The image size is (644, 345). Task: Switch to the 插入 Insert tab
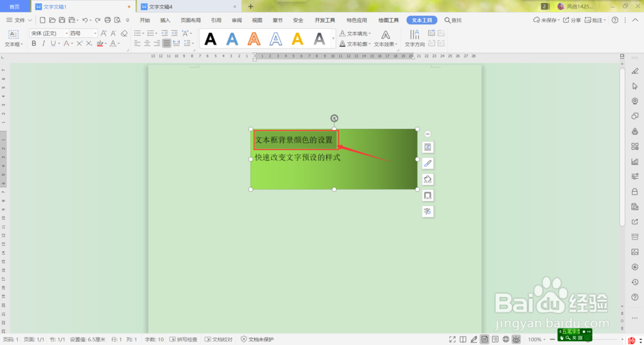165,20
